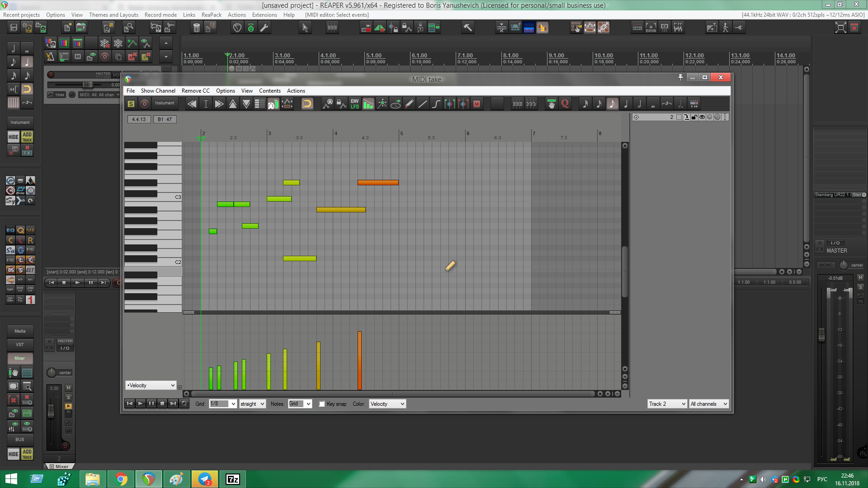868x488 pixels.
Task: Click the VST button in left panel
Action: coord(20,345)
